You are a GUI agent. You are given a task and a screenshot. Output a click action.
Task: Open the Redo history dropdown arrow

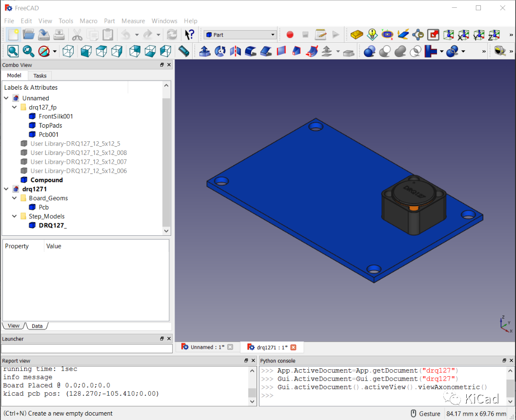159,35
